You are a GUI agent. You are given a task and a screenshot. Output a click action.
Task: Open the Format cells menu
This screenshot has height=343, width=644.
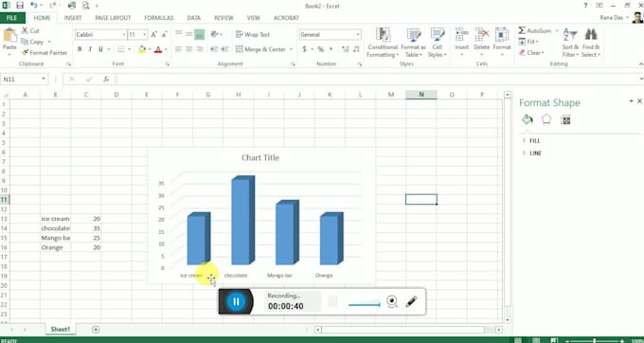[x=502, y=43]
